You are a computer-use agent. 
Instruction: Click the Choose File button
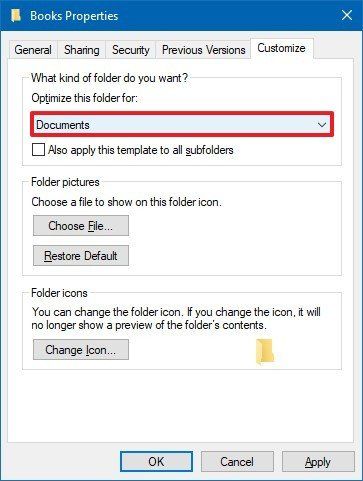pos(81,226)
